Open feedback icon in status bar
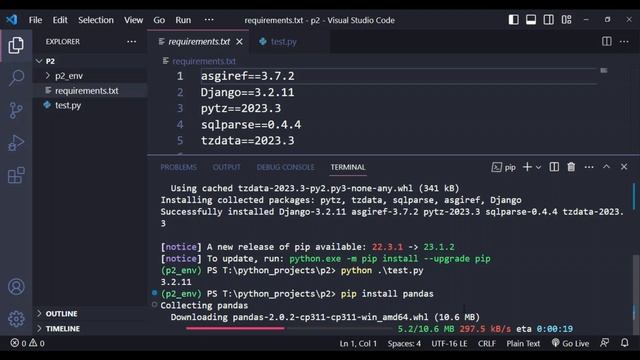 point(605,343)
